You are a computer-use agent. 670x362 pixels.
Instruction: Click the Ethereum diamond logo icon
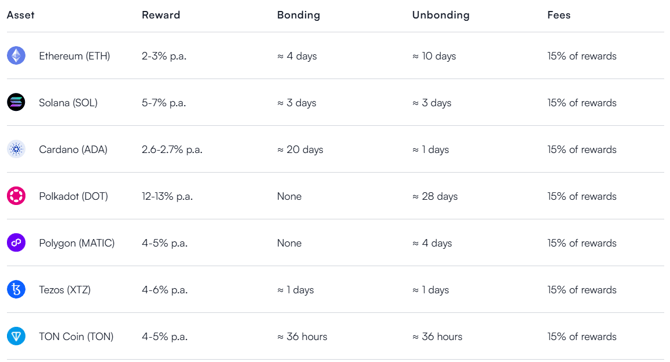[16, 56]
